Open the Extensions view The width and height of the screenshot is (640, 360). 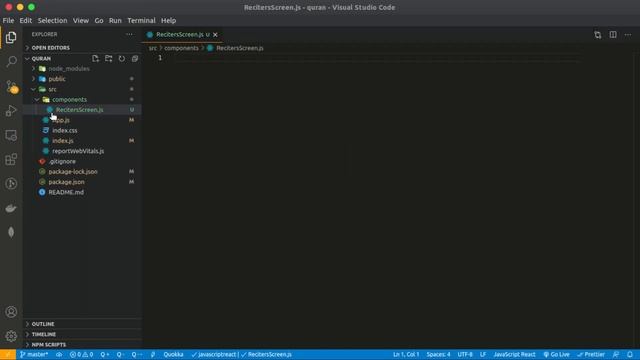coord(11,160)
